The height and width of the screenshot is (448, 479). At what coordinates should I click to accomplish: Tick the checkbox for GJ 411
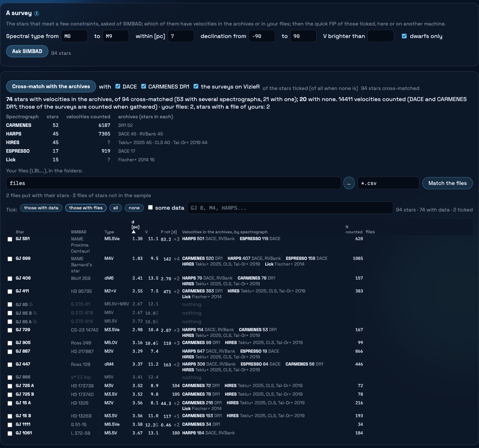pyautogui.click(x=10, y=291)
